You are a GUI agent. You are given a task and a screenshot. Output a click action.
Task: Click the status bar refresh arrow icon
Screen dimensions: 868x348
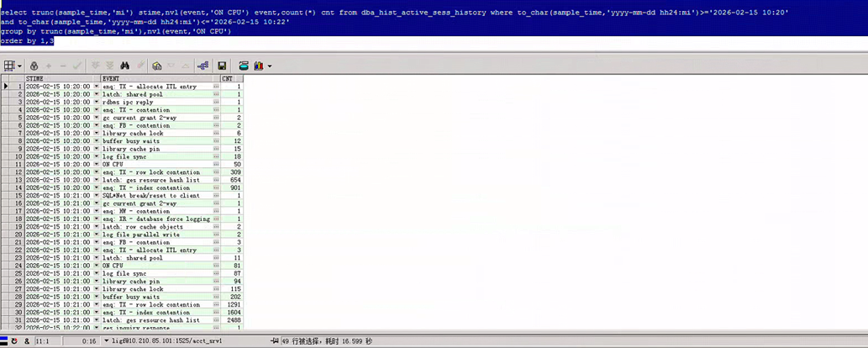pos(15,340)
